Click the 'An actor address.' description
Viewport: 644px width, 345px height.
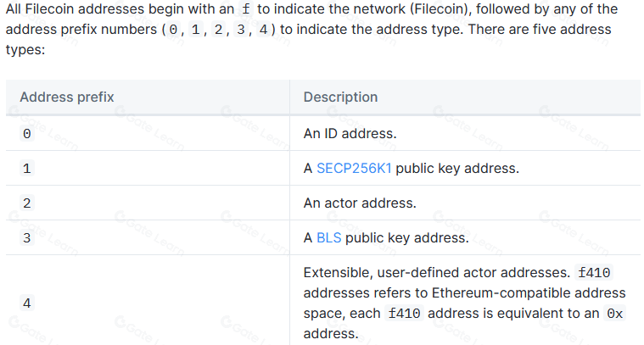pos(360,203)
